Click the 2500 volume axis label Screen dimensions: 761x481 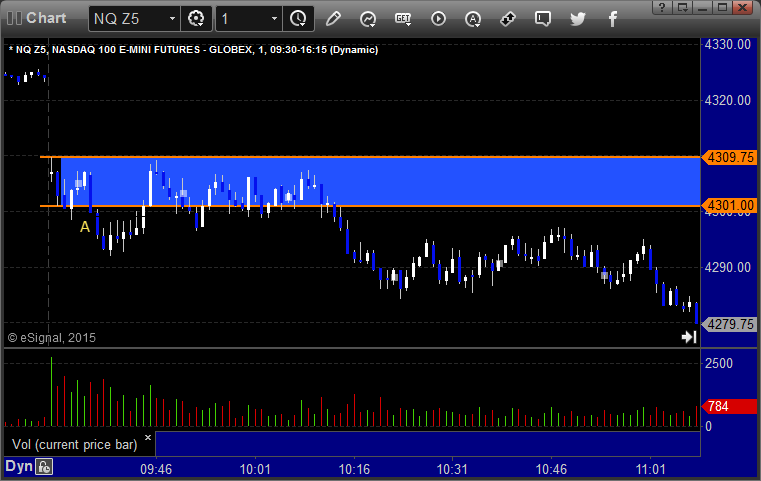[x=719, y=363]
